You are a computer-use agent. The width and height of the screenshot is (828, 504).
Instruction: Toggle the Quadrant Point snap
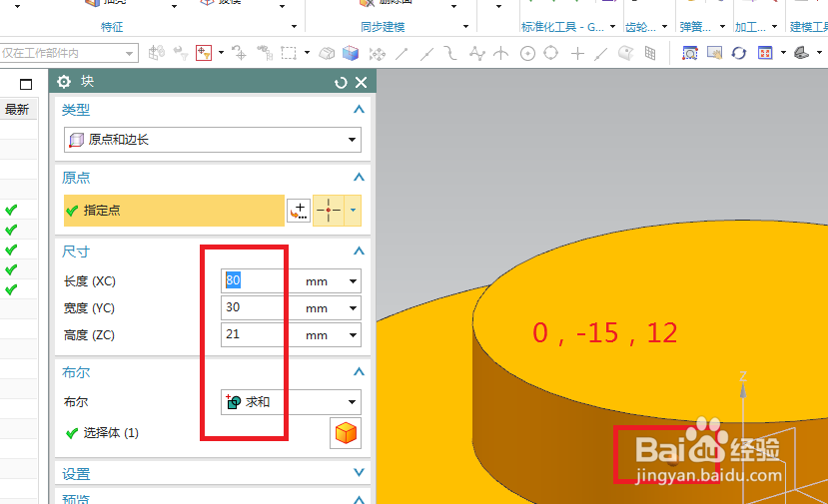pos(550,53)
